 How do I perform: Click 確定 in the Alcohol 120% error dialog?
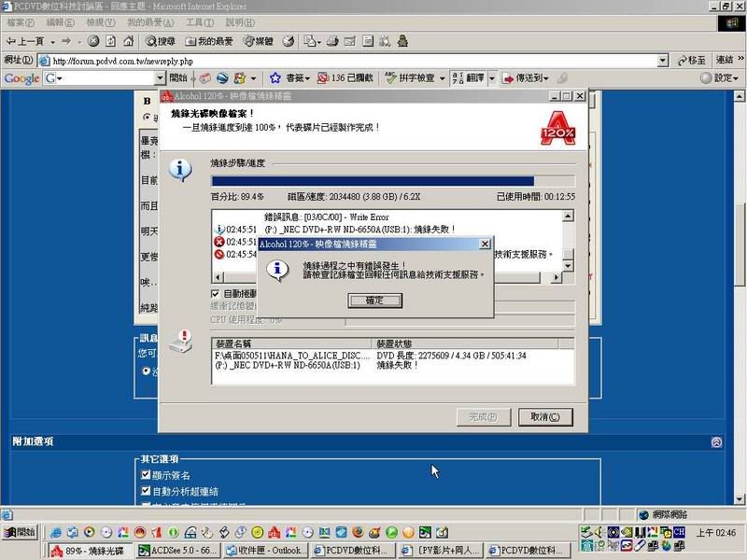pos(375,301)
